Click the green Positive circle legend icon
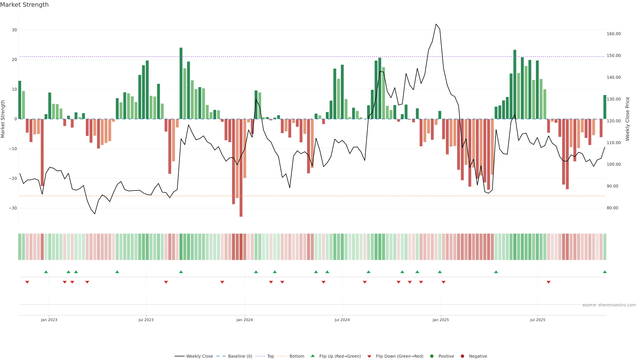The image size is (644, 362). point(432,356)
